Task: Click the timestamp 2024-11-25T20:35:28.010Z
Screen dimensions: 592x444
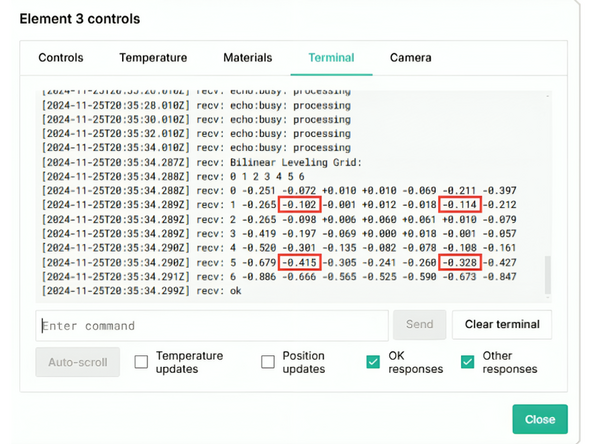Action: [x=116, y=105]
